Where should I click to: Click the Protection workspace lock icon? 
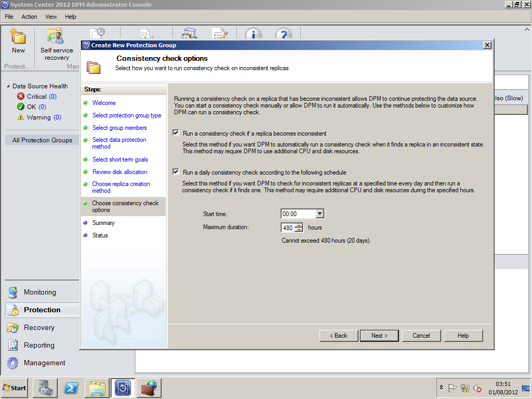coord(14,310)
